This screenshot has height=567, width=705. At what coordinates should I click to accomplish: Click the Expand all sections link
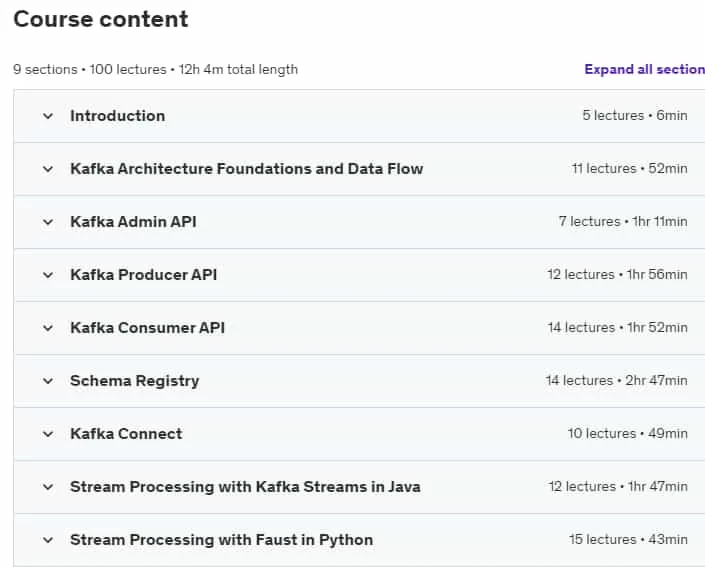tap(644, 69)
